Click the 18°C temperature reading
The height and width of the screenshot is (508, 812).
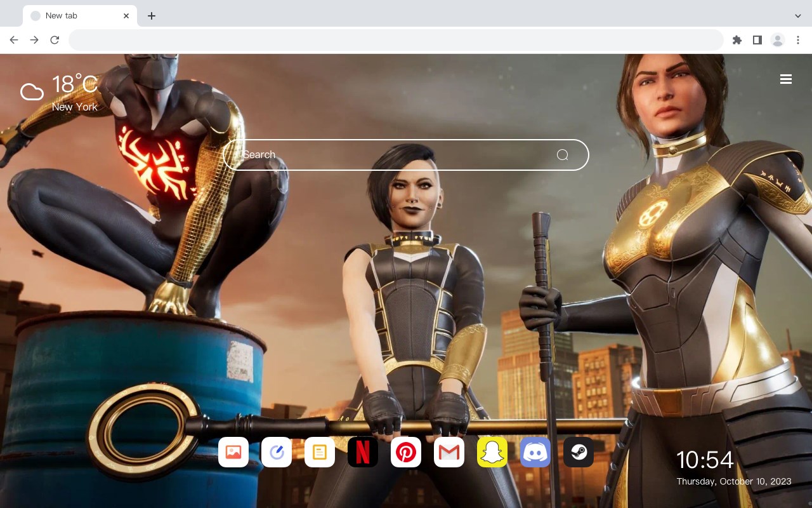point(75,84)
